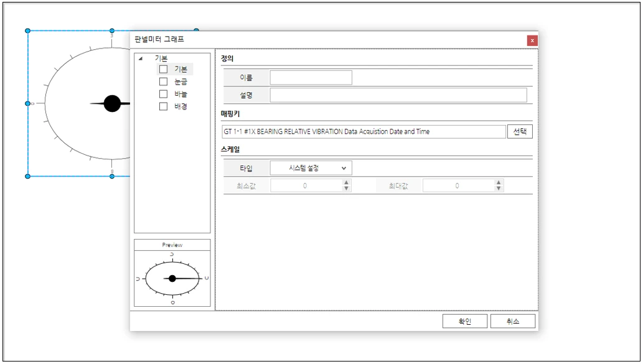Click the 최소값 number field
Viewport: 643px width, 364px height.
point(306,185)
